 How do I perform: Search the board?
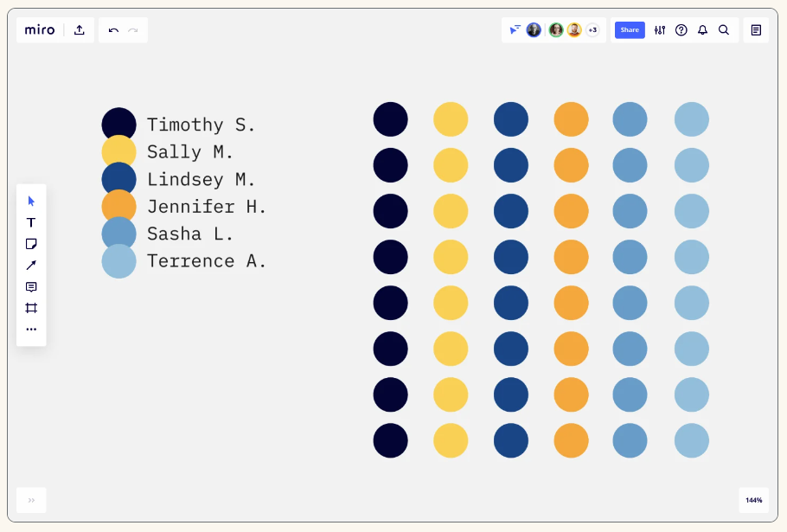[724, 30]
